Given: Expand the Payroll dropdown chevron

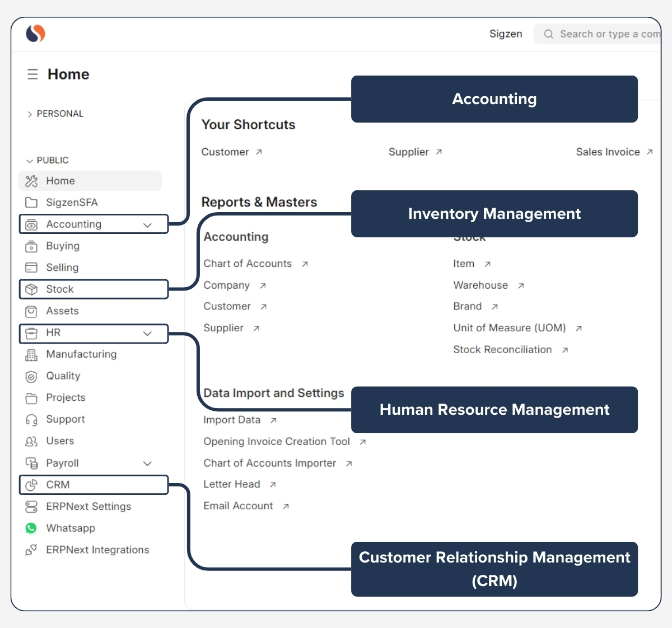Looking at the screenshot, I should 148,463.
